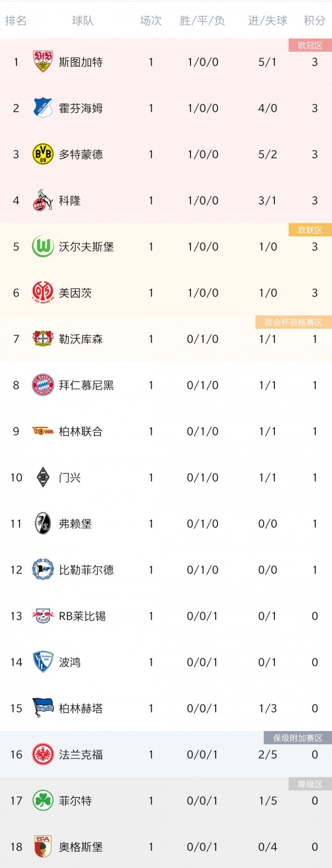
Task: Click the VfB Stuttgart club crest
Action: (x=43, y=62)
